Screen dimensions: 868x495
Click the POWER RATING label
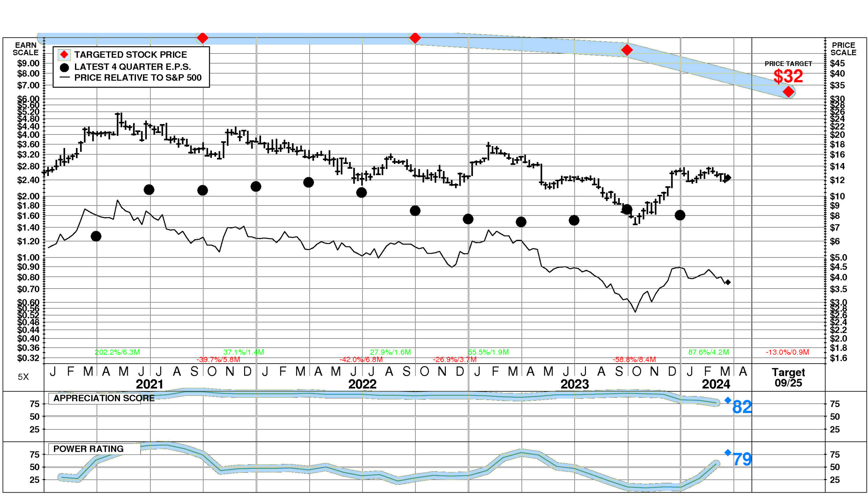coord(88,449)
